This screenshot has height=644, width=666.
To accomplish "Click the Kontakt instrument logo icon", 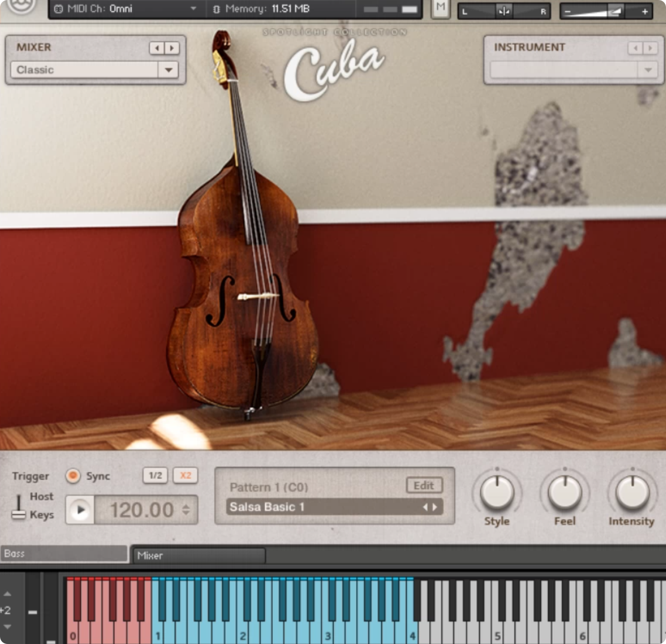I will (x=21, y=5).
